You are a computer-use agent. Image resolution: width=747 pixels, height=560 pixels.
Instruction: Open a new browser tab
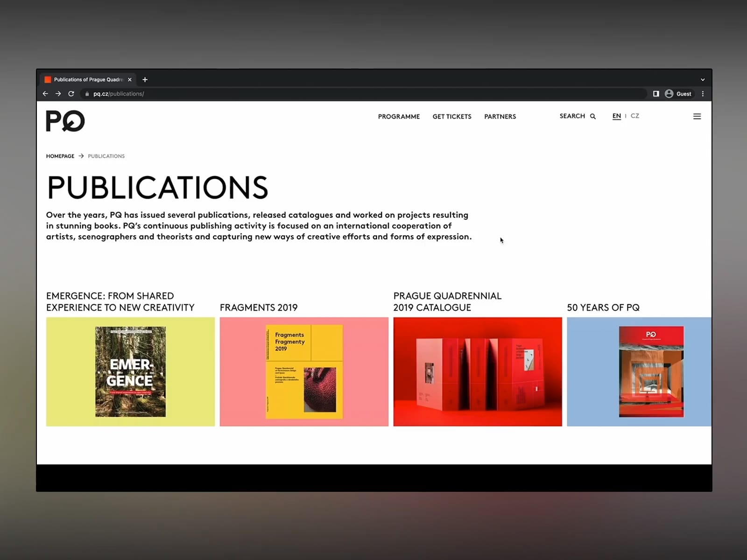pos(145,80)
